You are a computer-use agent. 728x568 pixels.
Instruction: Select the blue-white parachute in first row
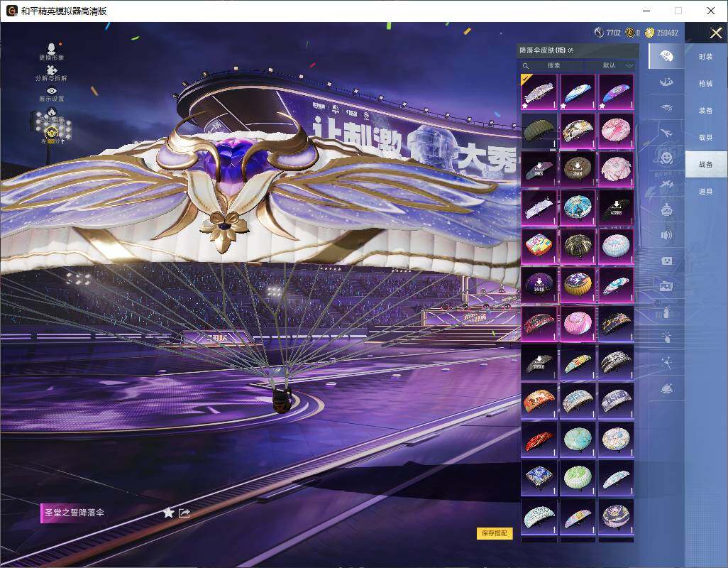pos(578,92)
